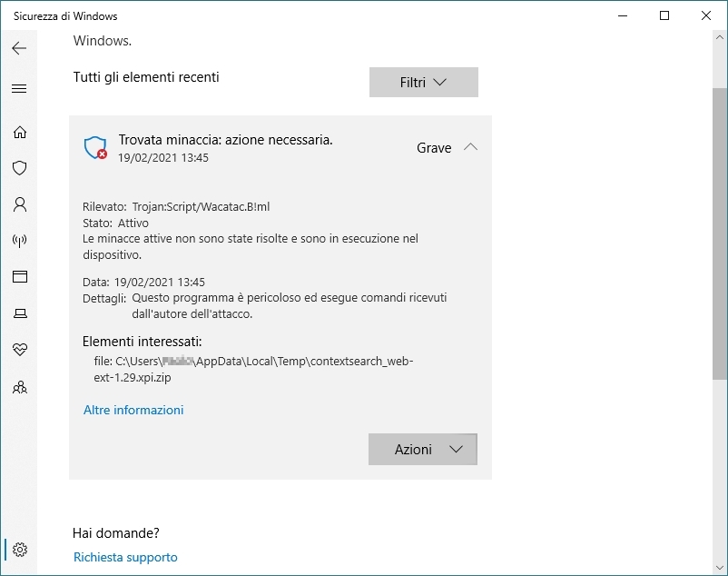Click the vertical scrollbar thumb

tap(720, 233)
